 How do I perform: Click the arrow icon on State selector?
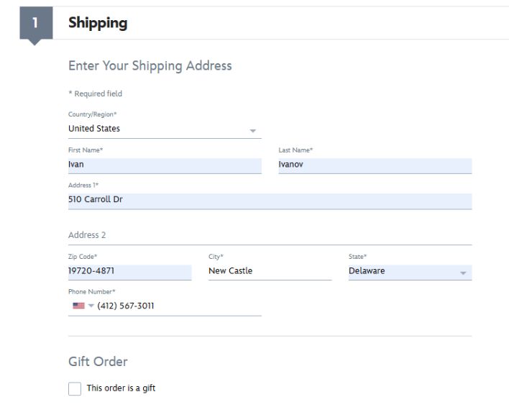(x=463, y=273)
